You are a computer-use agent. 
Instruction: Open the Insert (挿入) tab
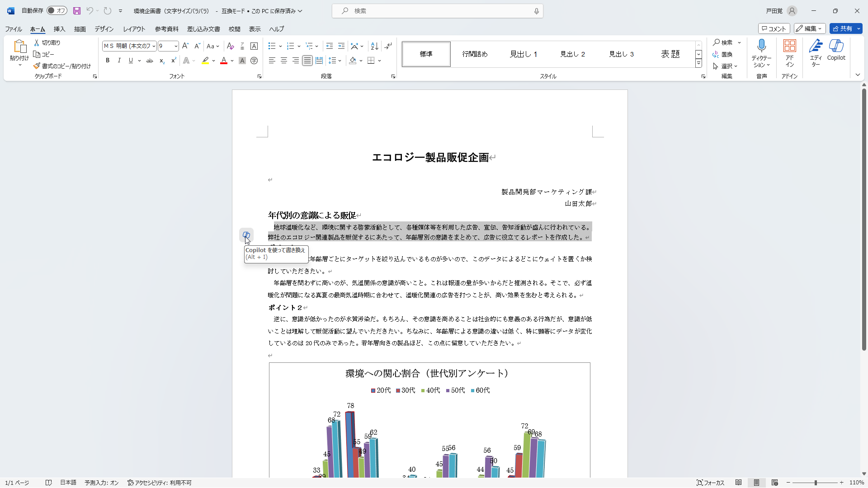pyautogui.click(x=60, y=29)
